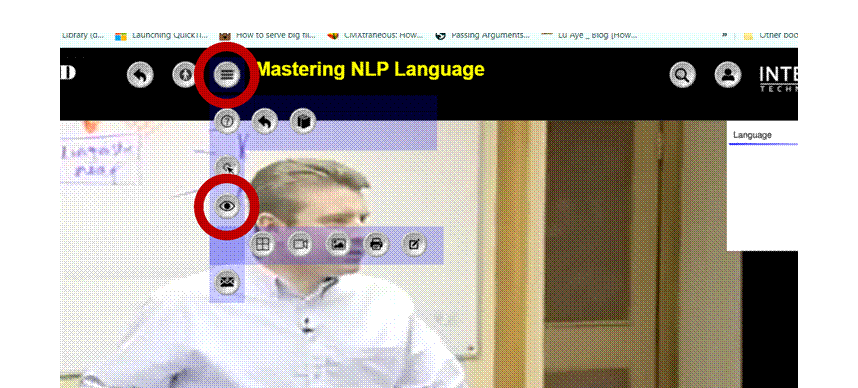This screenshot has height=388, width=858.
Task: Open the Passing Arguments... bookmark
Action: pos(483,36)
